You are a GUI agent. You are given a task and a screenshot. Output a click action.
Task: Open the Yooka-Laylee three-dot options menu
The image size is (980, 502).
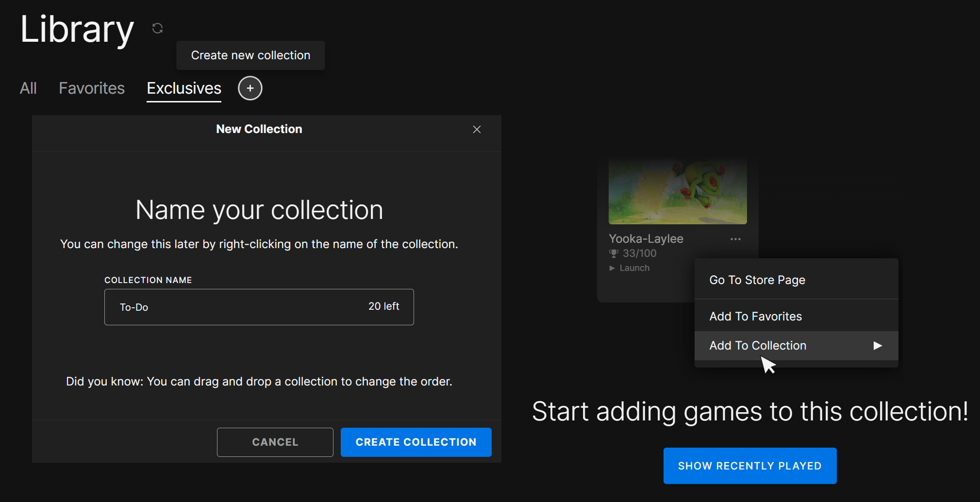(x=735, y=239)
